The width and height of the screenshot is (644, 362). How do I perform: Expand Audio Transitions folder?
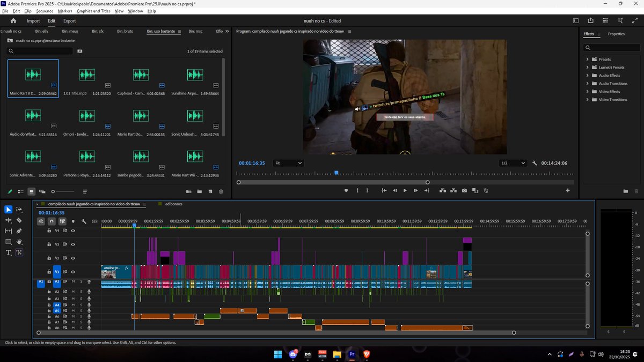pos(588,83)
